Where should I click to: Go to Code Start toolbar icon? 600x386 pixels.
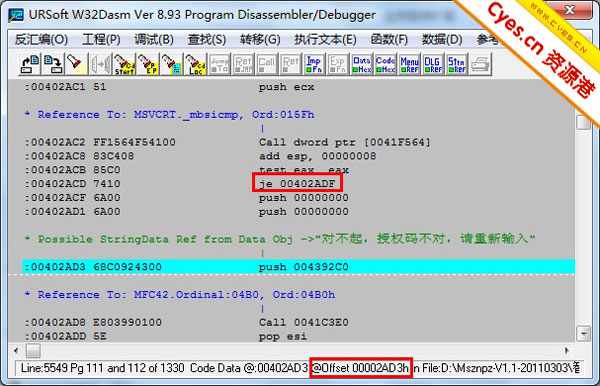pyautogui.click(x=124, y=64)
